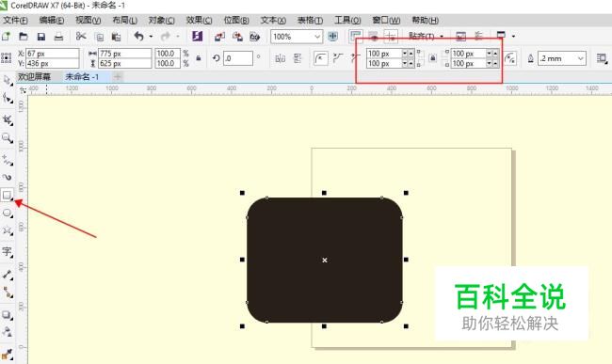Click the Undo arrow icon
The image size is (612, 364).
(x=139, y=37)
